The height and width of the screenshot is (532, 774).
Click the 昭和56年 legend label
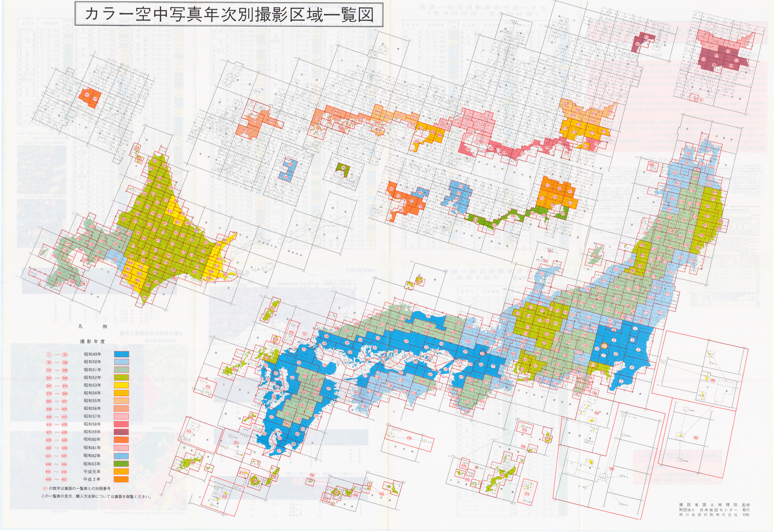[92, 409]
